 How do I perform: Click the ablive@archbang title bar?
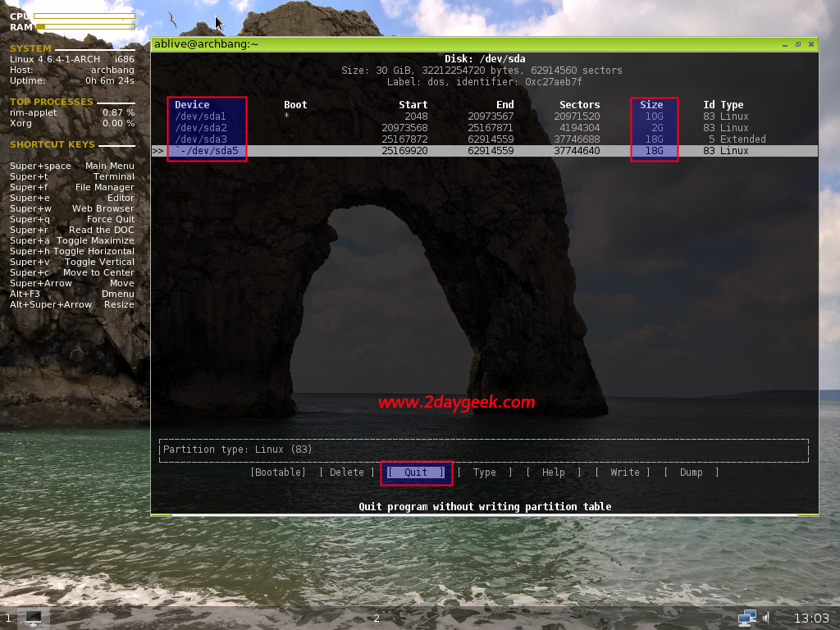pyautogui.click(x=466, y=44)
